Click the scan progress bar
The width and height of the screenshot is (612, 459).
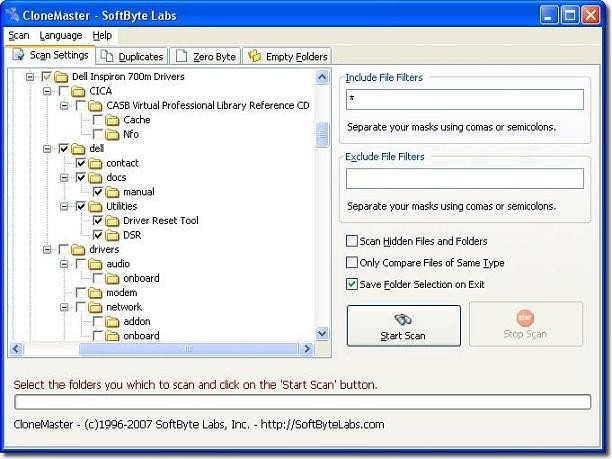[x=302, y=402]
